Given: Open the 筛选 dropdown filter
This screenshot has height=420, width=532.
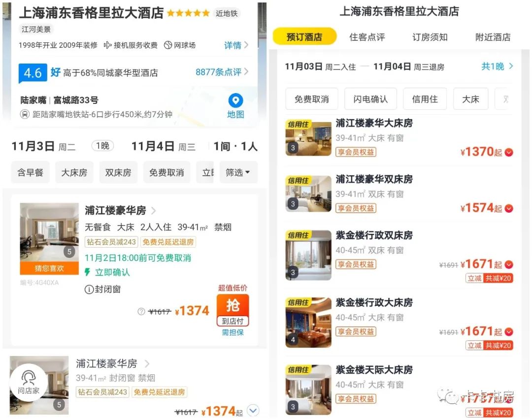Looking at the screenshot, I should (238, 172).
